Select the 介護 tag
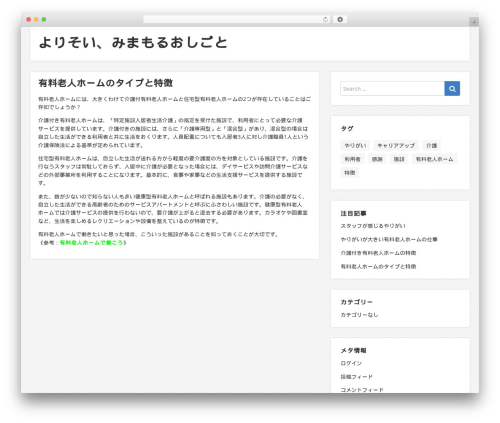This screenshot has height=423, width=500. click(x=431, y=146)
